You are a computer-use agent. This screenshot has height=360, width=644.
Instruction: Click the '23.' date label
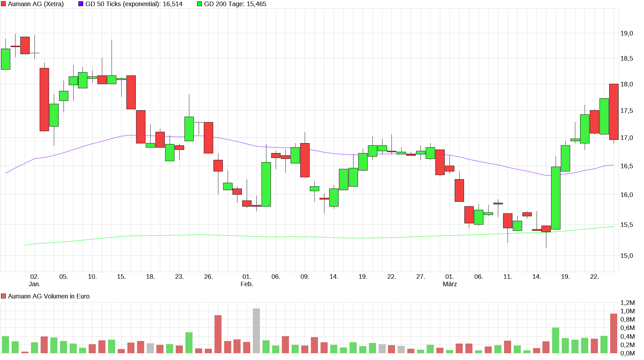pos(179,277)
